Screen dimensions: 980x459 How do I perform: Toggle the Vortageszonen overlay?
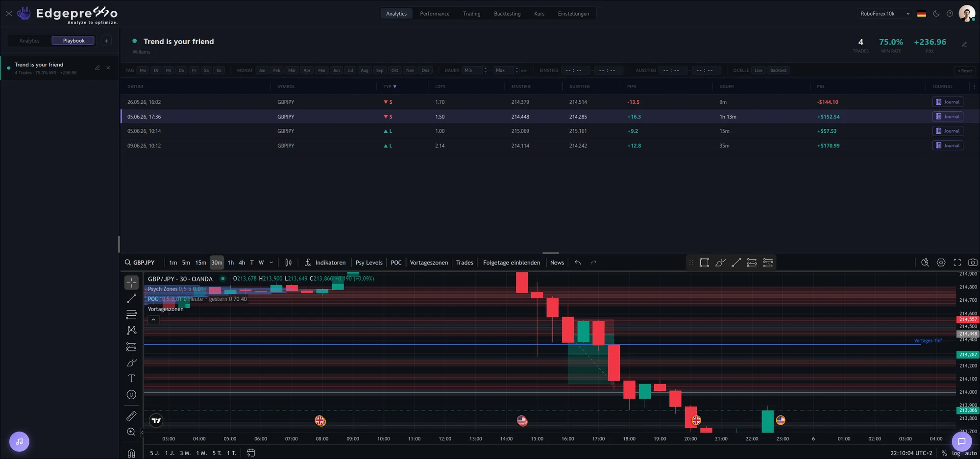(x=429, y=263)
